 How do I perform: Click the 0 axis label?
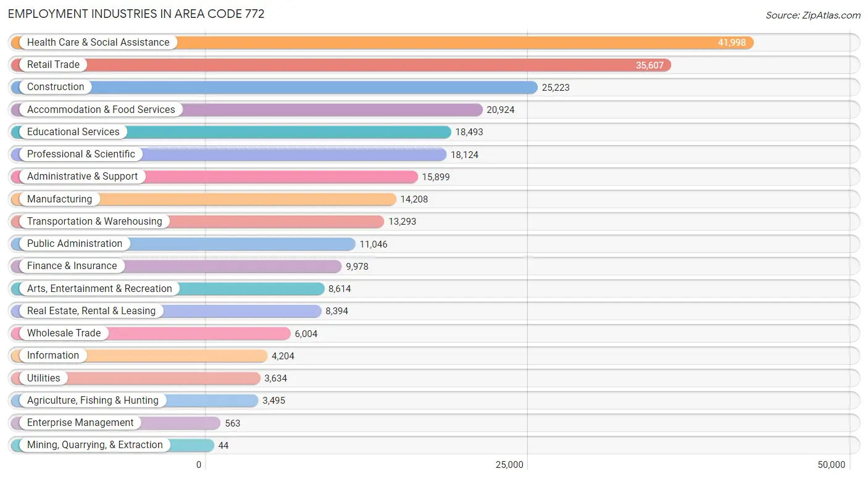[199, 465]
